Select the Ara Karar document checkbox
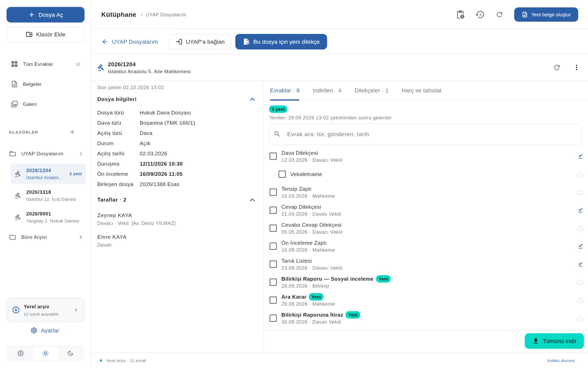The height and width of the screenshot is (368, 588). click(x=273, y=300)
